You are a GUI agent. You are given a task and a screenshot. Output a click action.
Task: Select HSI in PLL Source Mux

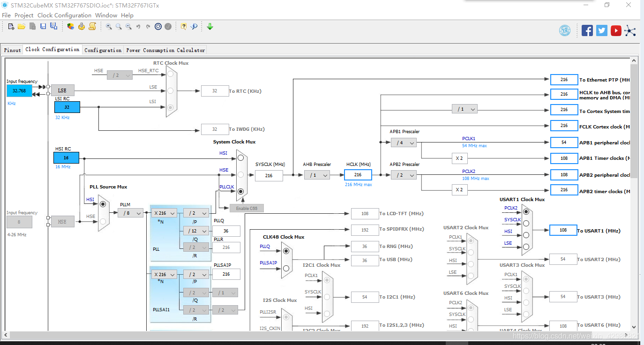pos(103,204)
